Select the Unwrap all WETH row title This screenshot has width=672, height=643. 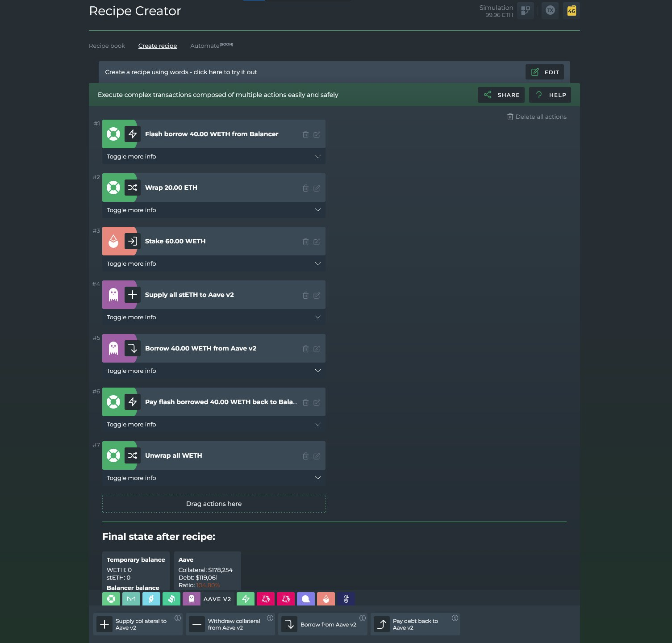click(x=173, y=455)
